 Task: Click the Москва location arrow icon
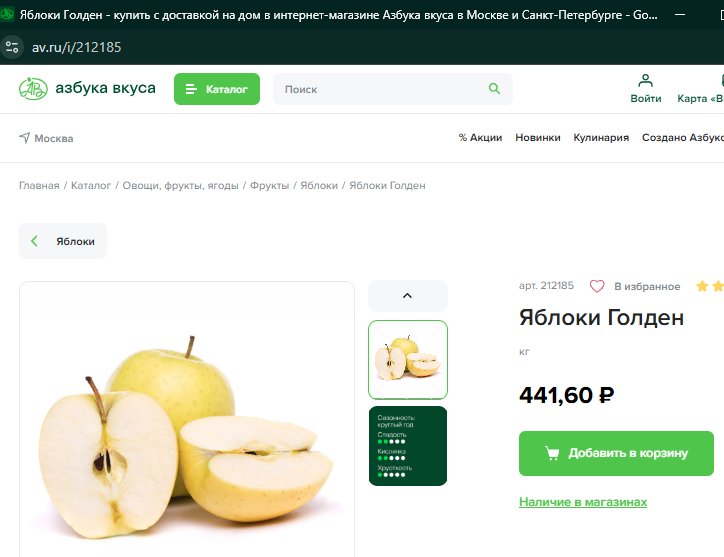[x=24, y=138]
